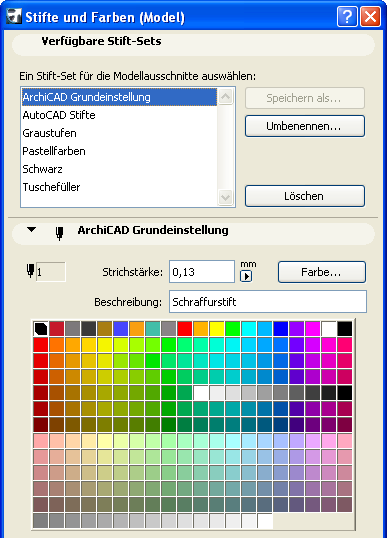Close the Stifte und Farben dialog
The image size is (387, 538).
(371, 16)
